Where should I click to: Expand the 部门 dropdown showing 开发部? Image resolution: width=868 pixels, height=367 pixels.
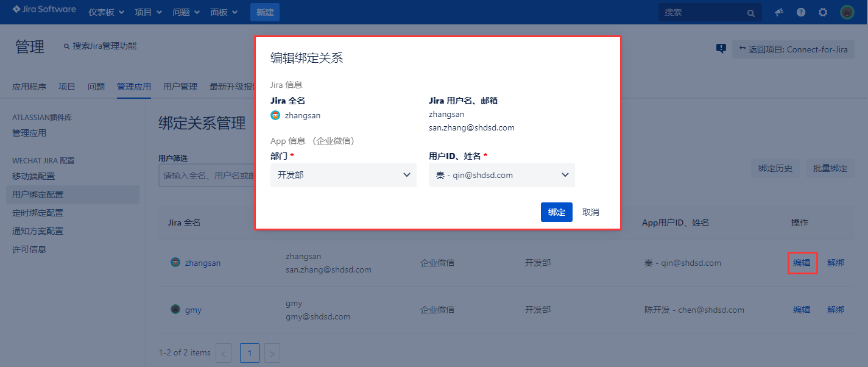coord(343,175)
